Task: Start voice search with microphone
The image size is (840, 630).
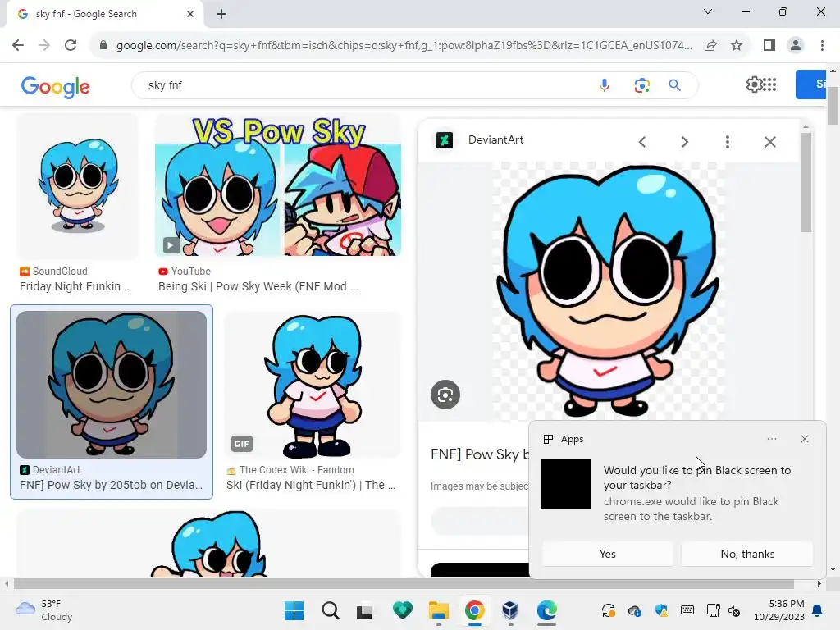Action: pyautogui.click(x=605, y=85)
